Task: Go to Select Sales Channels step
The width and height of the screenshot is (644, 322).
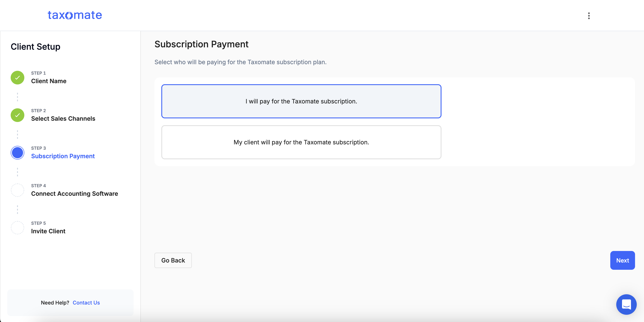Action: [63, 118]
